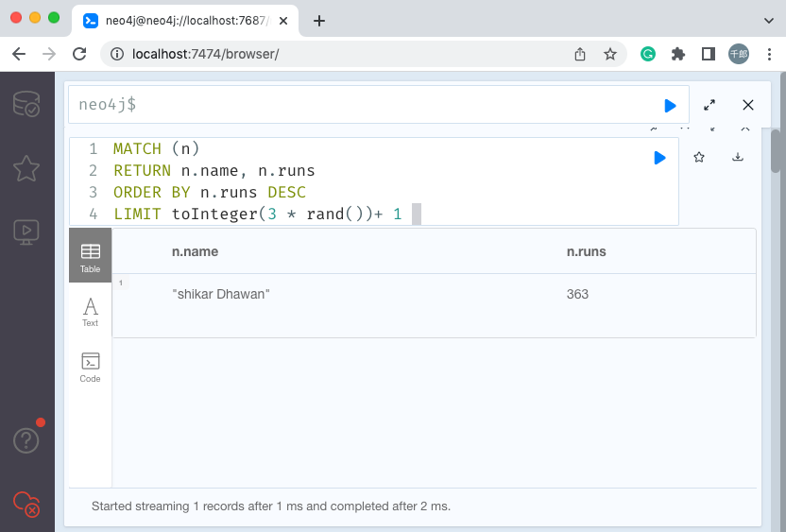The width and height of the screenshot is (786, 532).
Task: Open the Database Information sidebar icon
Action: [x=26, y=104]
